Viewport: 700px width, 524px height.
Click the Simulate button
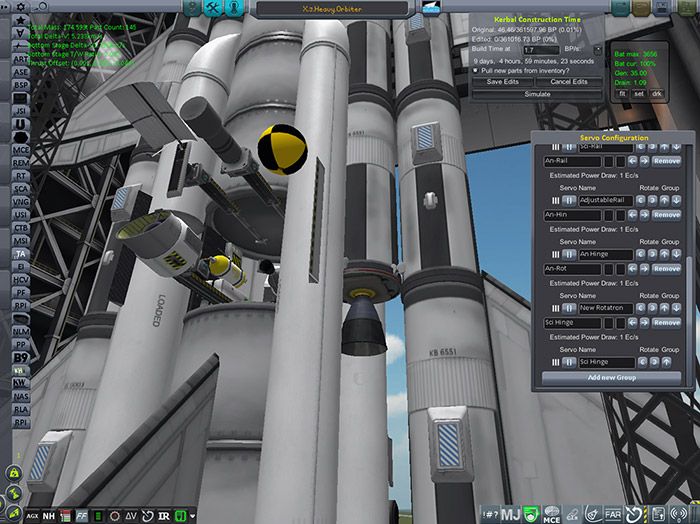click(538, 94)
